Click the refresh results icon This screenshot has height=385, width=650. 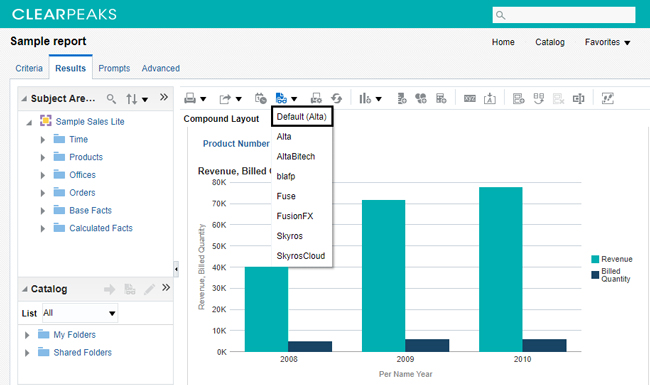click(337, 98)
